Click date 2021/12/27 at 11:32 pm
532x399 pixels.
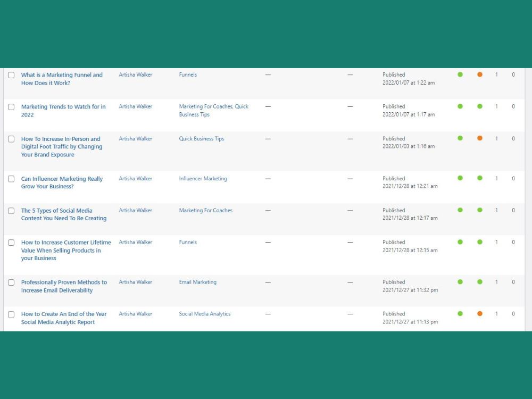tap(410, 290)
